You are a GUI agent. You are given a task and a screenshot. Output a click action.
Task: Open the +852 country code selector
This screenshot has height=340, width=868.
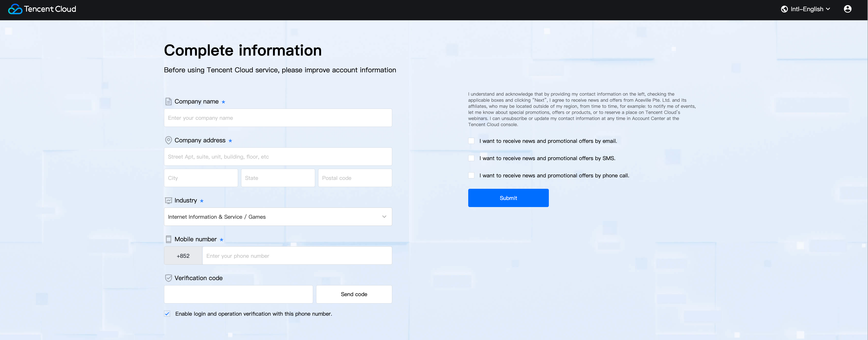point(183,256)
